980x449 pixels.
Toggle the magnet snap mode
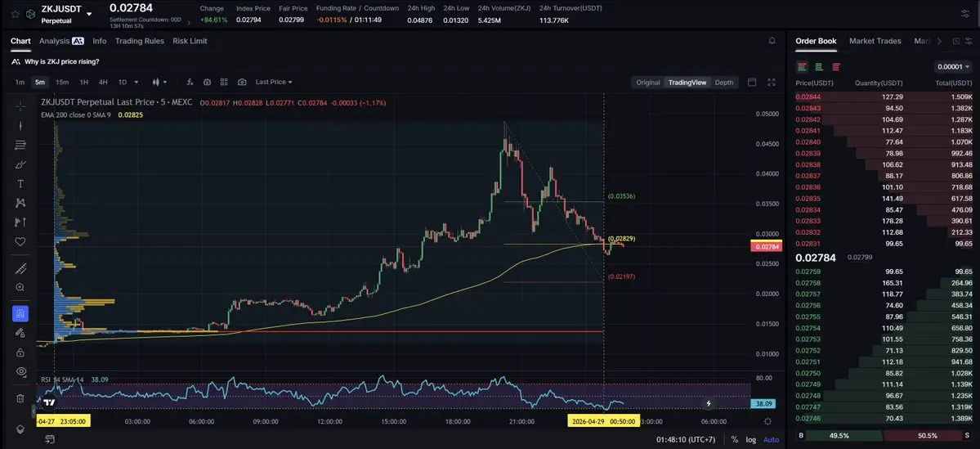click(20, 313)
